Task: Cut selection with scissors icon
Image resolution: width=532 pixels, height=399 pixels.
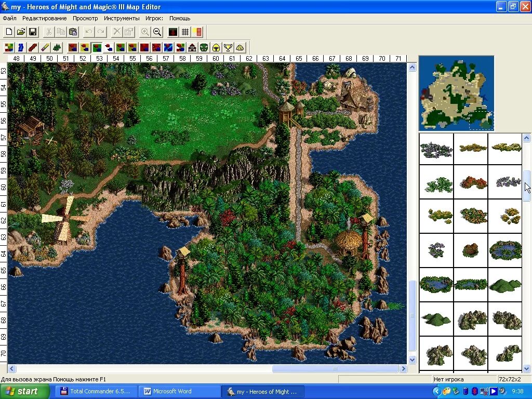Action: coord(49,32)
